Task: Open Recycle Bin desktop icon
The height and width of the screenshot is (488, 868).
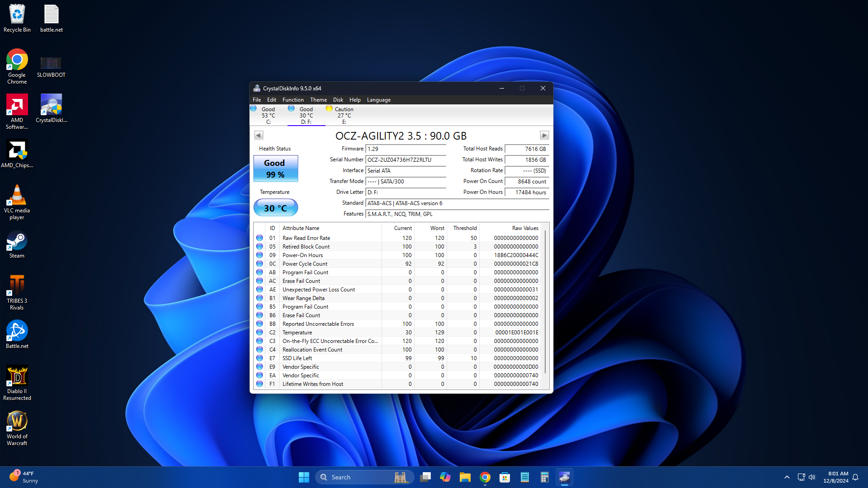Action: [17, 19]
